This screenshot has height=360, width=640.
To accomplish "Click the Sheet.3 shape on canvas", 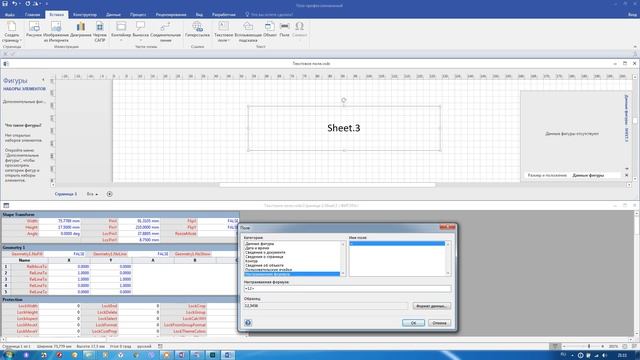I will [344, 128].
